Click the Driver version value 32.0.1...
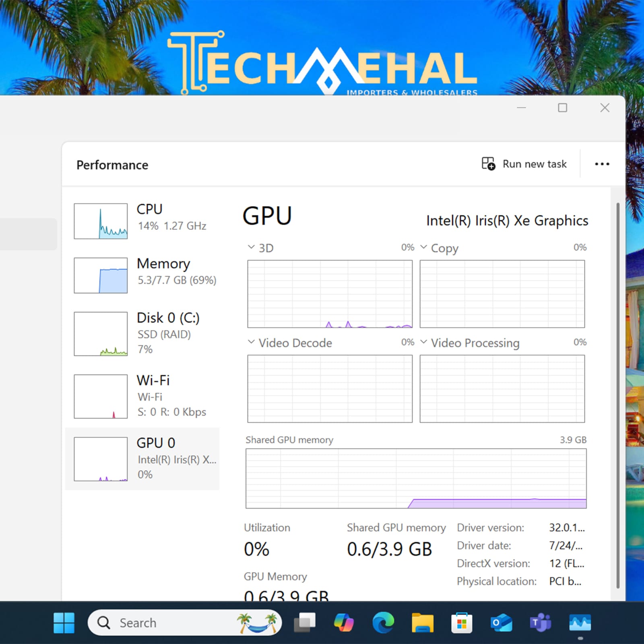Image resolution: width=644 pixels, height=644 pixels. click(567, 528)
